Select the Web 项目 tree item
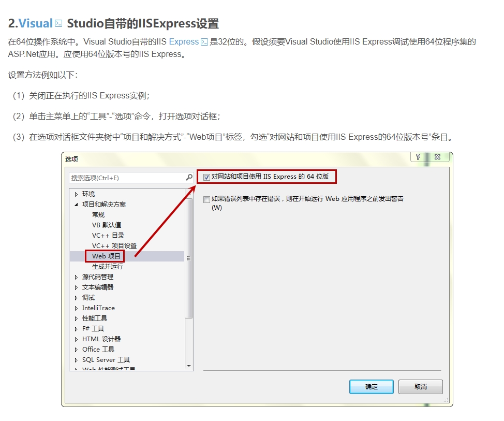 [x=106, y=256]
